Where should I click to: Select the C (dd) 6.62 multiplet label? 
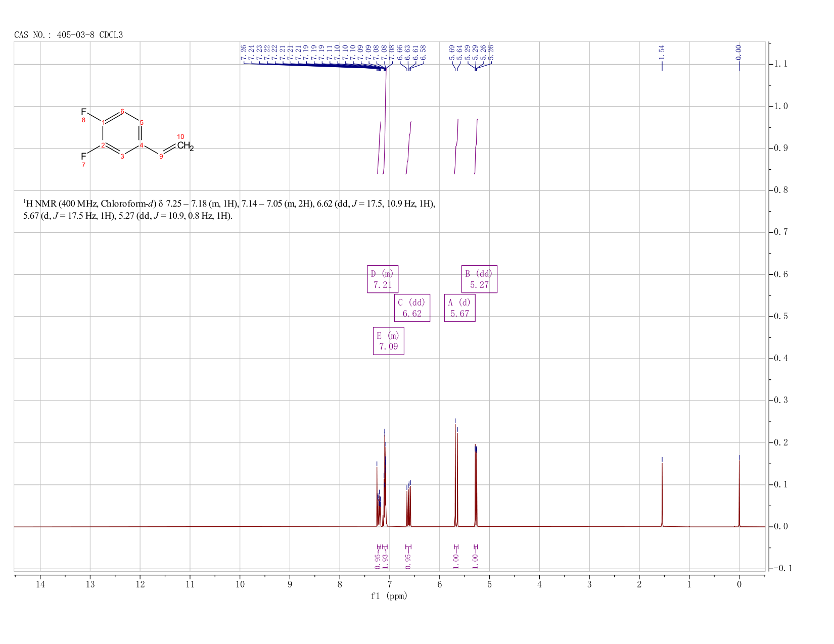tap(412, 308)
